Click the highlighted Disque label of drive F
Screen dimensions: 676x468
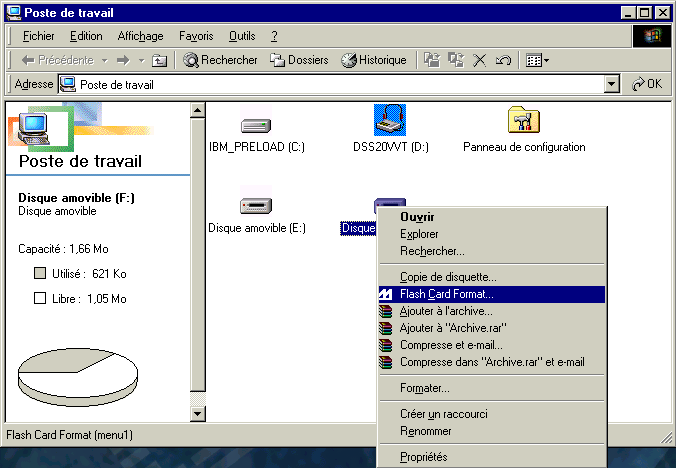(x=358, y=228)
